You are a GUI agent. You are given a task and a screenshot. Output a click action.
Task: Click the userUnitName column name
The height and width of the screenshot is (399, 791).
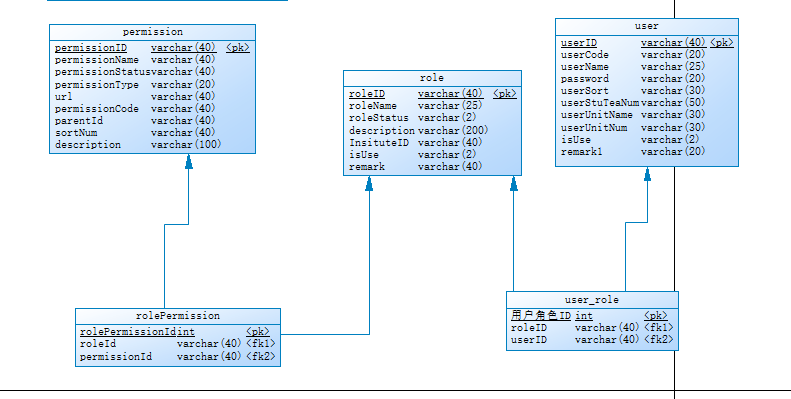597,115
